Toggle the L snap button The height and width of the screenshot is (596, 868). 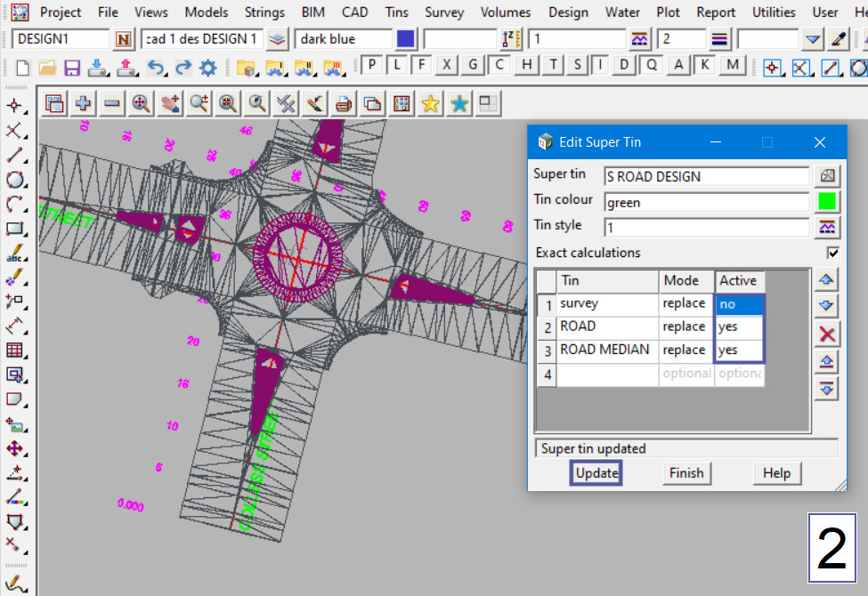point(397,65)
